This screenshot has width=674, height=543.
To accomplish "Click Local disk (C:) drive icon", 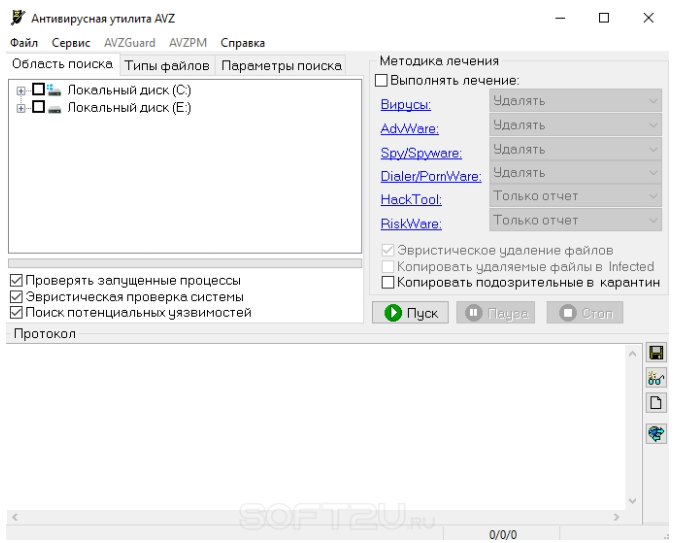I will [54, 90].
